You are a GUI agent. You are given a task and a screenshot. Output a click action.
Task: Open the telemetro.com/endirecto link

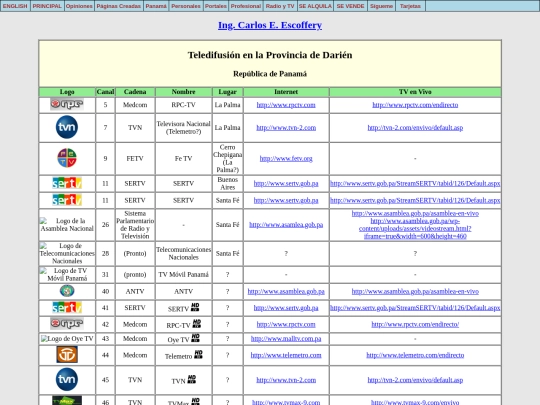click(415, 355)
